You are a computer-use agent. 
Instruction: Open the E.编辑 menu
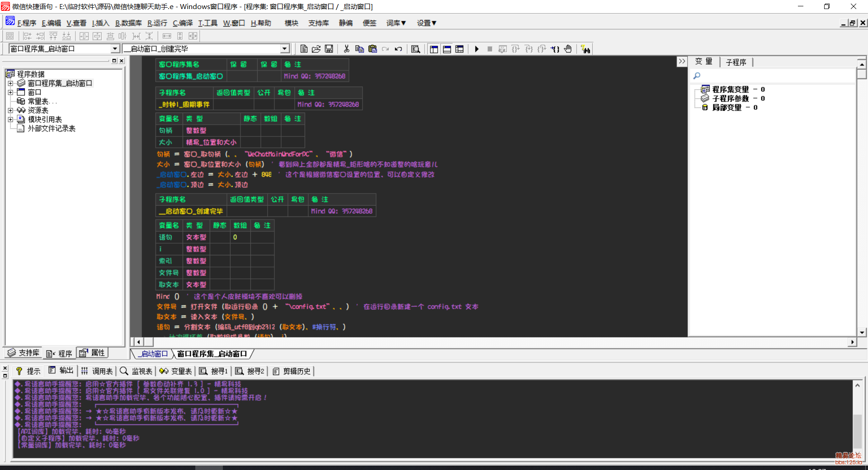coord(51,23)
